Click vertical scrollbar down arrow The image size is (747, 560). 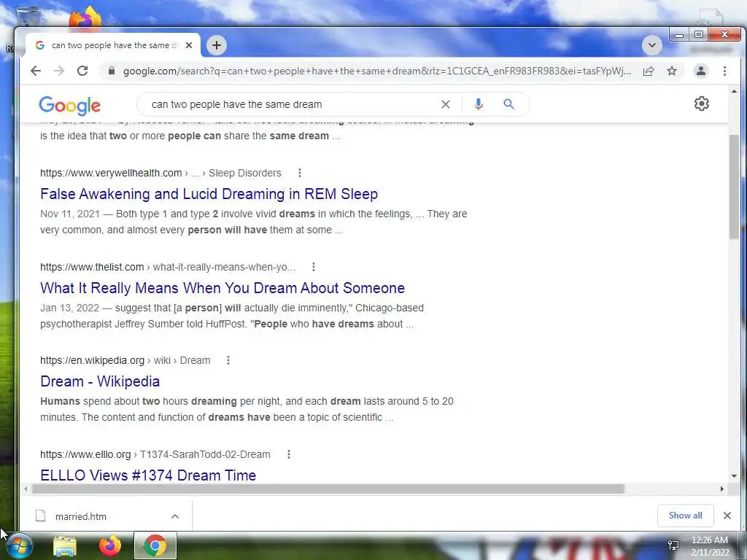(x=734, y=475)
